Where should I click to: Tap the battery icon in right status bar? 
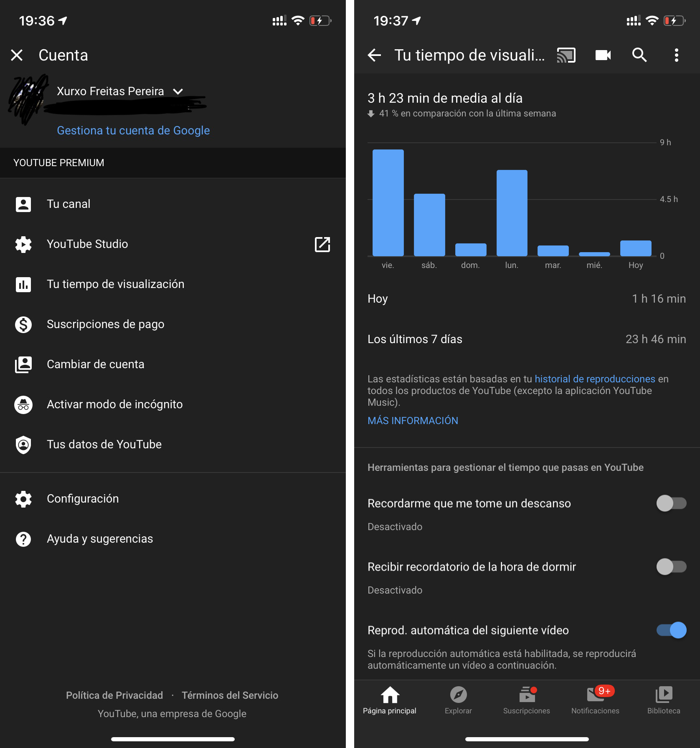pos(675,20)
